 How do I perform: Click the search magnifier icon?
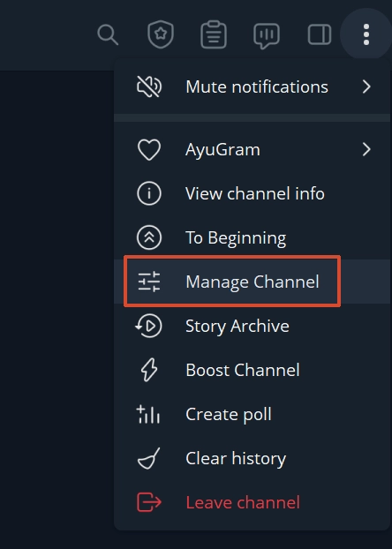[108, 34]
